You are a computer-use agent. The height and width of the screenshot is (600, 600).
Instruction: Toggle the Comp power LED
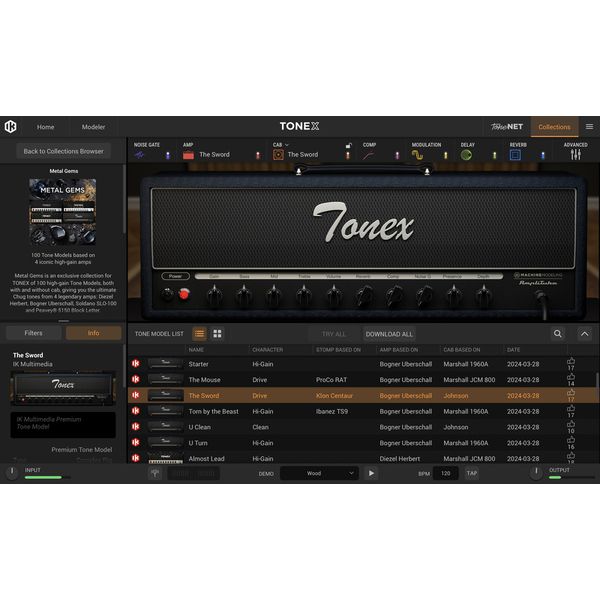(x=397, y=155)
